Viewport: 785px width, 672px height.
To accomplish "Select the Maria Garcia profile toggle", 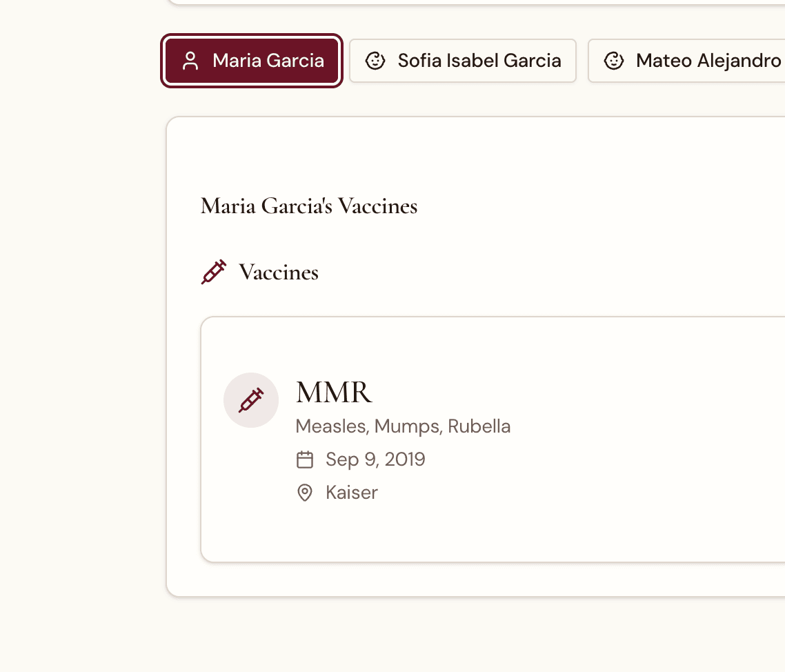I will (251, 61).
